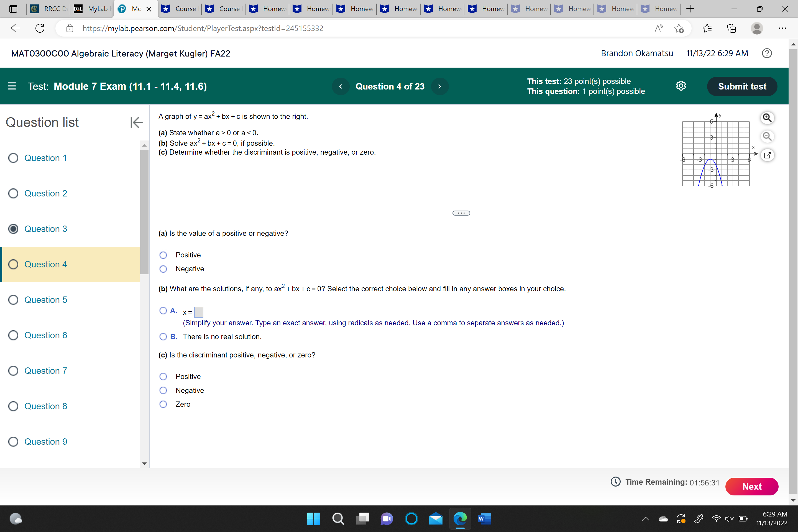
Task: Select Negative for part (a)
Action: tap(163, 269)
